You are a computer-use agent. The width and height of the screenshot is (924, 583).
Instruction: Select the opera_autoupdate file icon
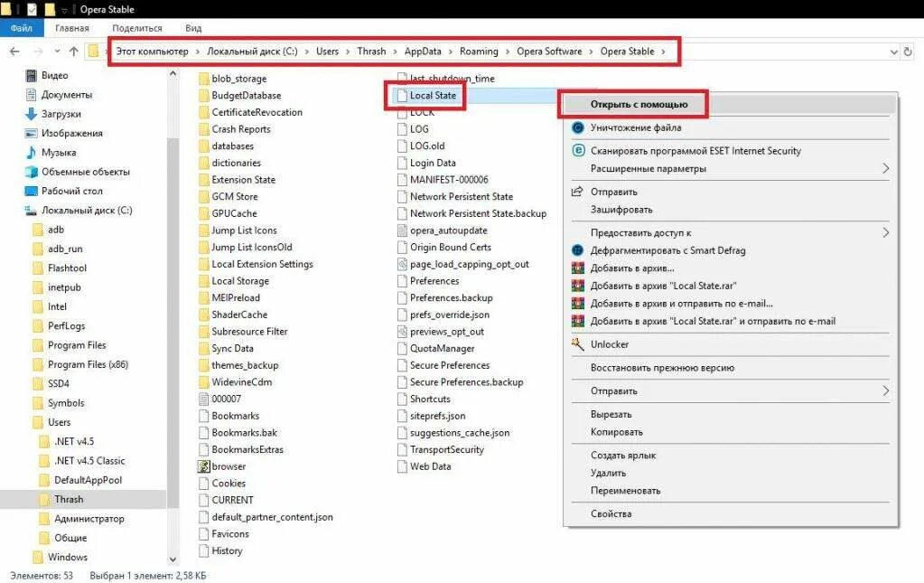403,230
